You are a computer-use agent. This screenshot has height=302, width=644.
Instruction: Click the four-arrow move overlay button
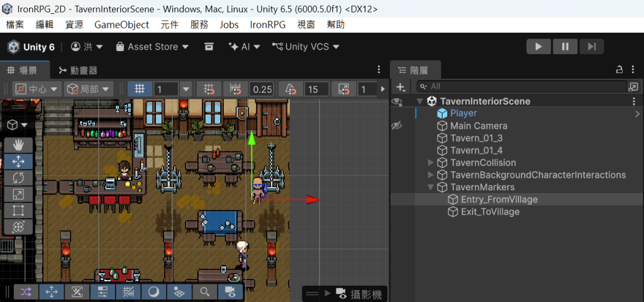tap(52, 292)
